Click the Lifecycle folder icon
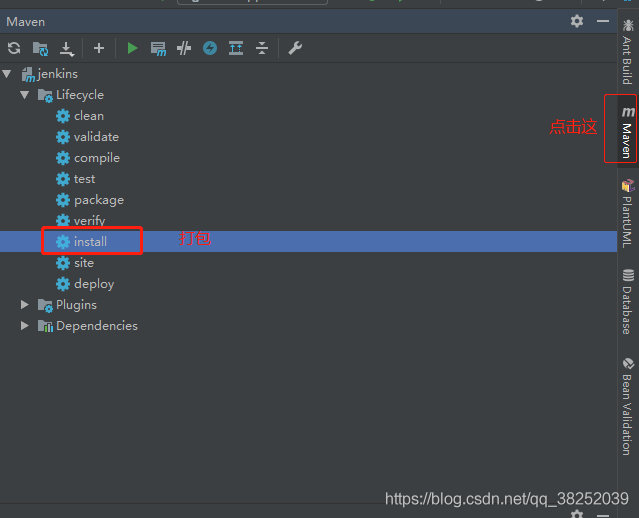639x518 pixels. 45,95
